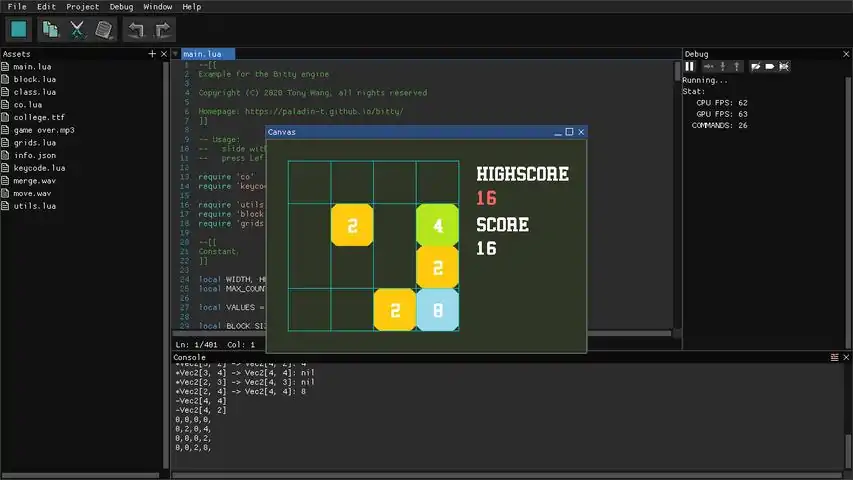
Task: Stop the running project with the teal square
Action: coord(18,29)
